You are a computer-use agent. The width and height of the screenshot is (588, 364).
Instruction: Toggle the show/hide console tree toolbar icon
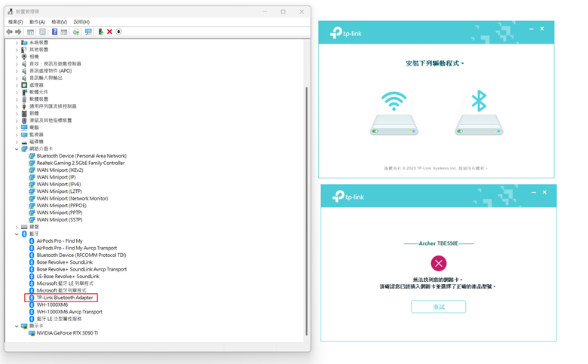(x=30, y=32)
